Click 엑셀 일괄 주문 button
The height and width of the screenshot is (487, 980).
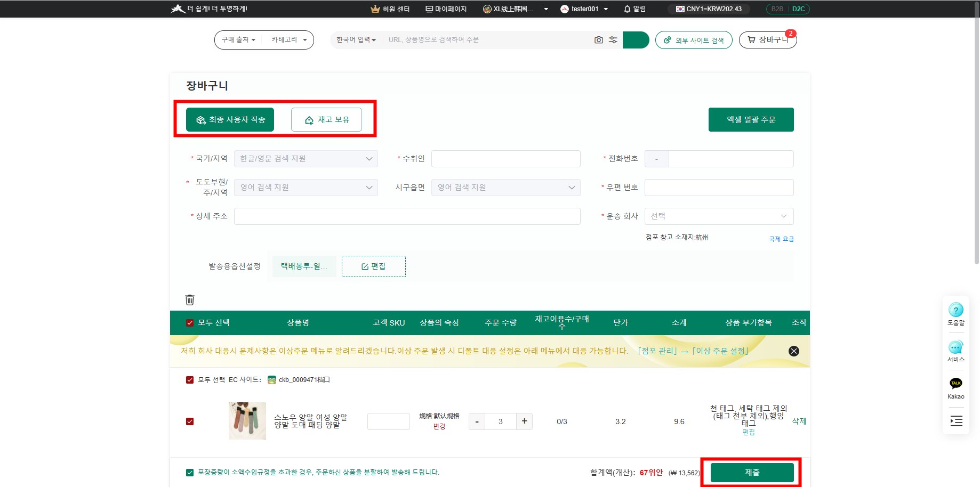(751, 119)
